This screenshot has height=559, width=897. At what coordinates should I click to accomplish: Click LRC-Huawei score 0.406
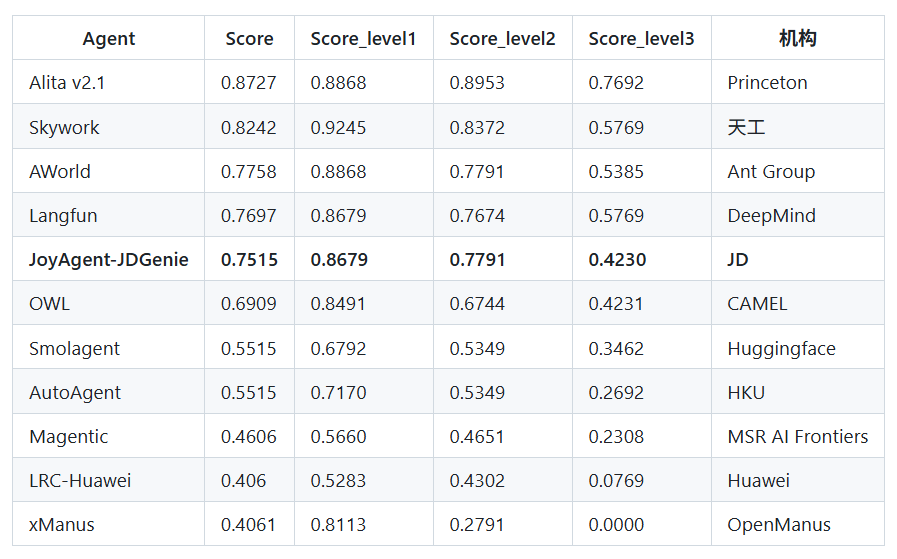pyautogui.click(x=249, y=479)
